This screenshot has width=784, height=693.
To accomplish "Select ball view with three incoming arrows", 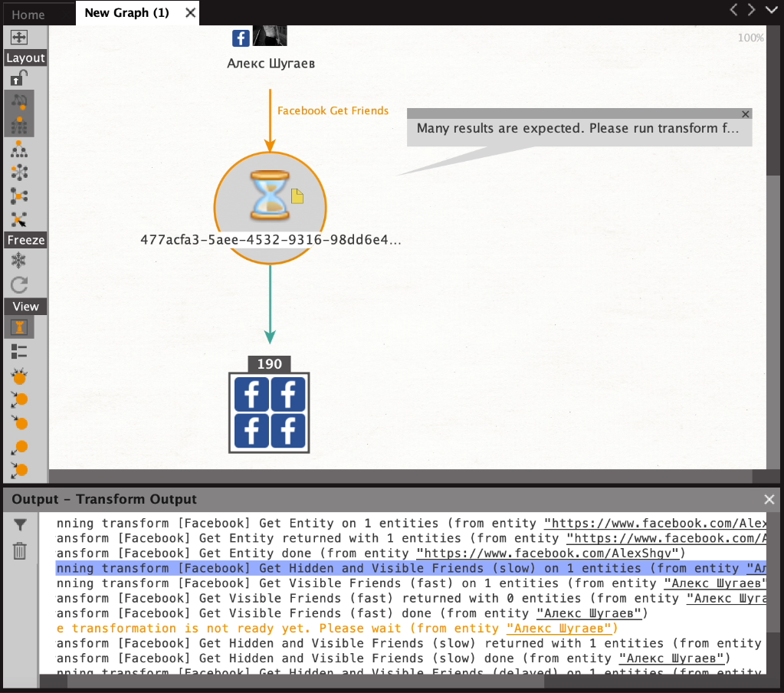I will 19,376.
